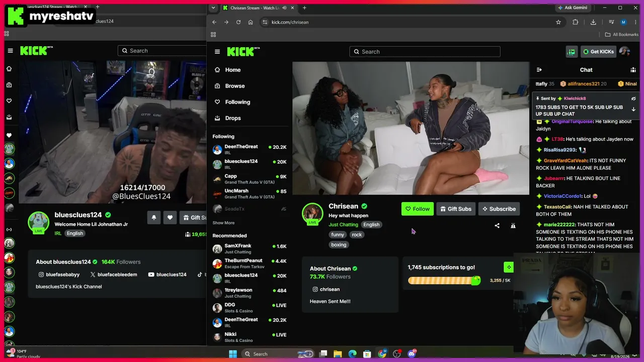Bookmark this page with star icon
The width and height of the screenshot is (644, 362).
coord(558,22)
